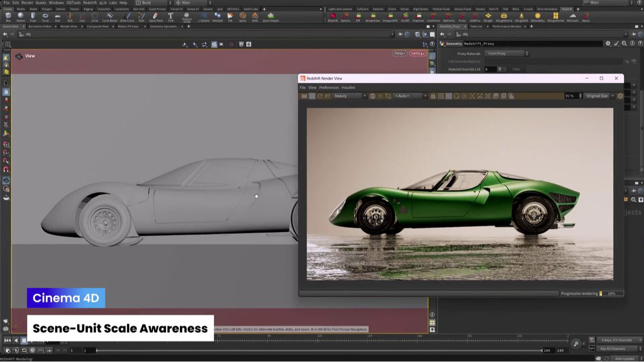Click the Clear button next to Material Override List
644x362 pixels.
pos(517,69)
